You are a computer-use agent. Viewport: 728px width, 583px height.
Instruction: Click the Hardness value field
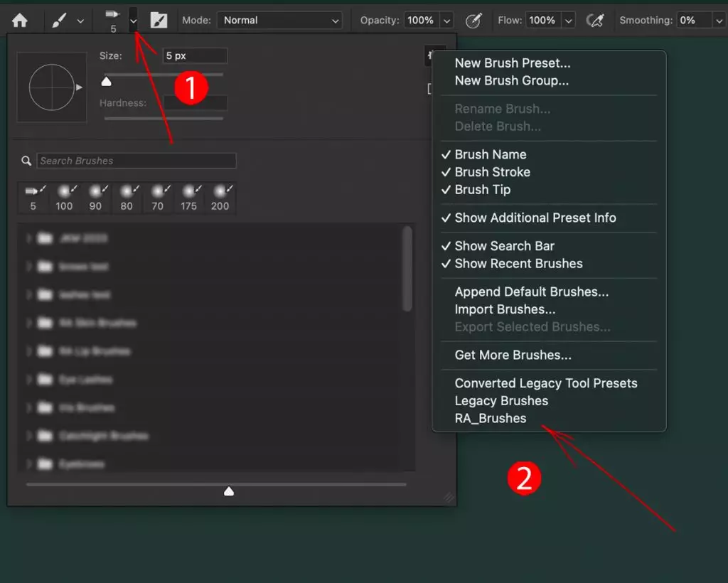[x=195, y=102]
